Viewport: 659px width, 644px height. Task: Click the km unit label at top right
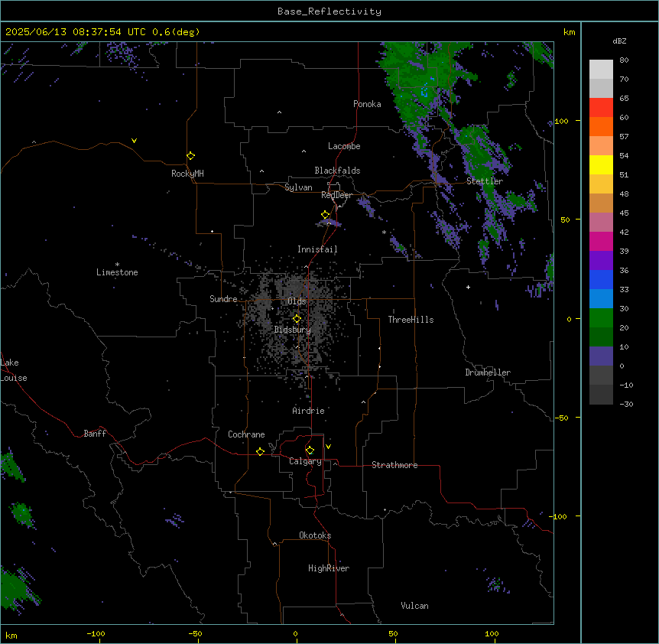(570, 32)
